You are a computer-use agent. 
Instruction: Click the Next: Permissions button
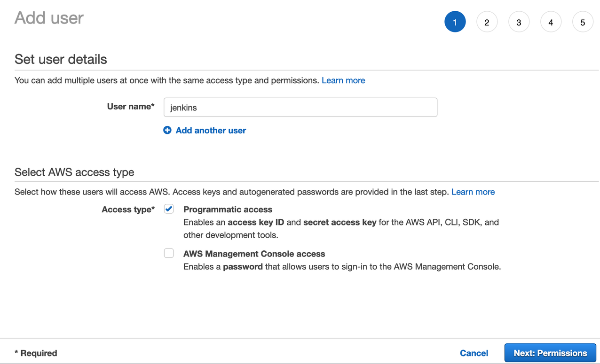(550, 353)
